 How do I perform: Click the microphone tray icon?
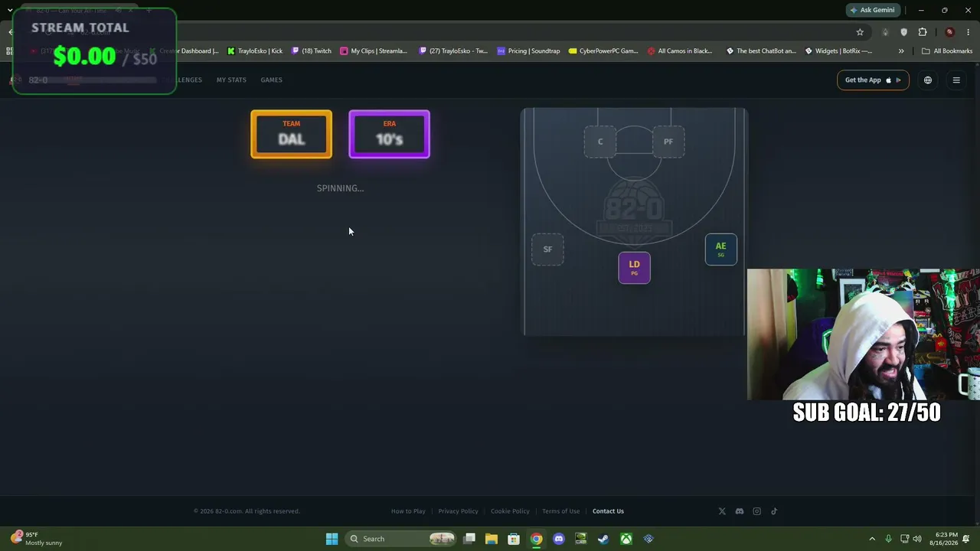888,539
